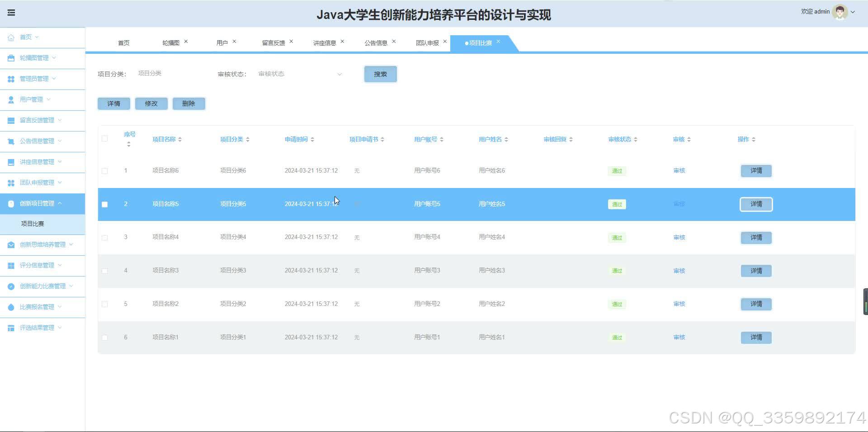This screenshot has width=868, height=432.
Task: Switch to the 留言反馈 tab
Action: [274, 43]
